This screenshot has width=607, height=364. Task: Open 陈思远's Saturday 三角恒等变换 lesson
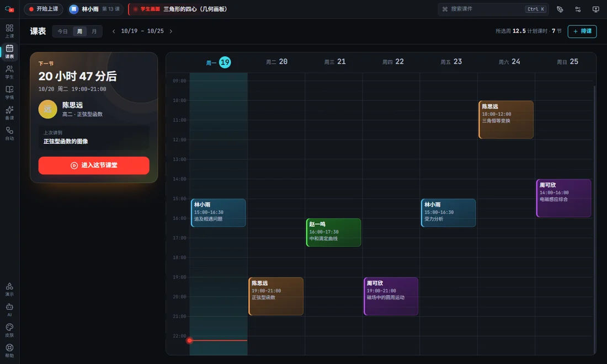point(506,120)
